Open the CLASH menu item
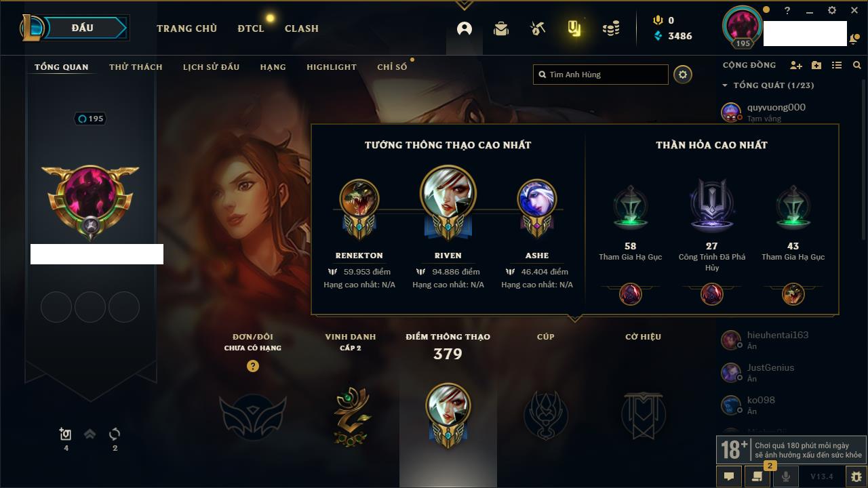868x488 pixels. click(x=302, y=28)
